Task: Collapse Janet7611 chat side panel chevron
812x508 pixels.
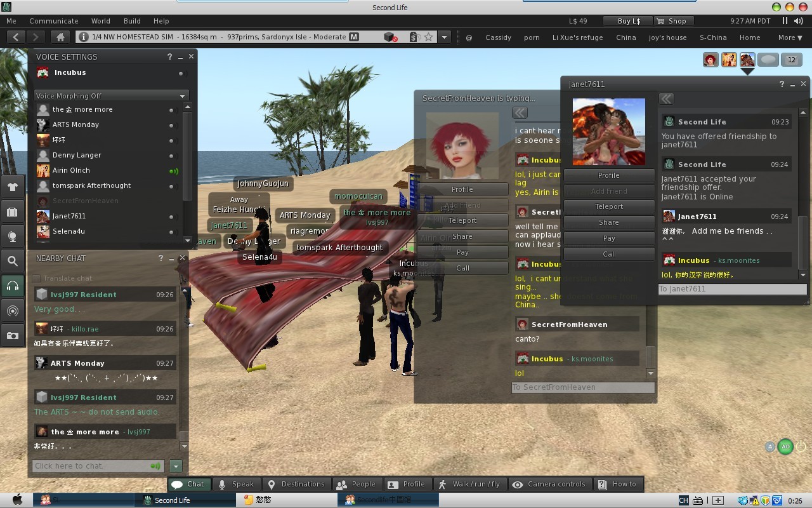Action: (x=665, y=98)
